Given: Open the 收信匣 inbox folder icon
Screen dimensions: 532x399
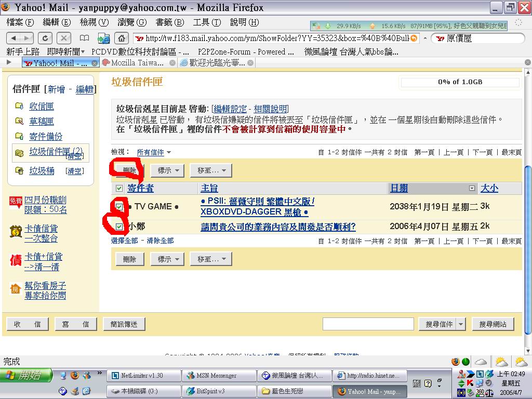Looking at the screenshot, I should click(19, 107).
